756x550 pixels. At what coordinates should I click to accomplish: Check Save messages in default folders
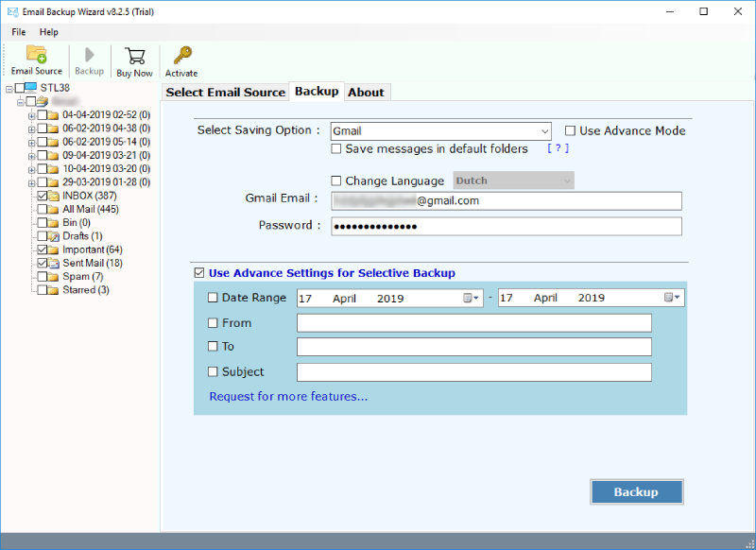(x=336, y=149)
